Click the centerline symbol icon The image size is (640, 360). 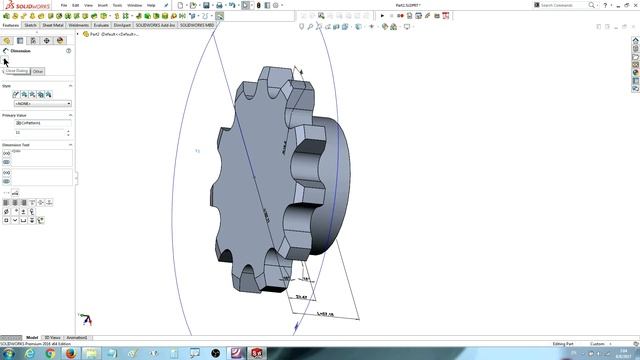[32, 212]
